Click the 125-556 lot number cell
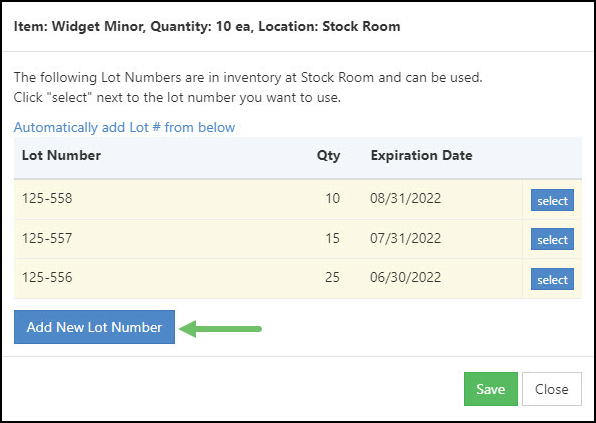The image size is (596, 423). pyautogui.click(x=47, y=277)
